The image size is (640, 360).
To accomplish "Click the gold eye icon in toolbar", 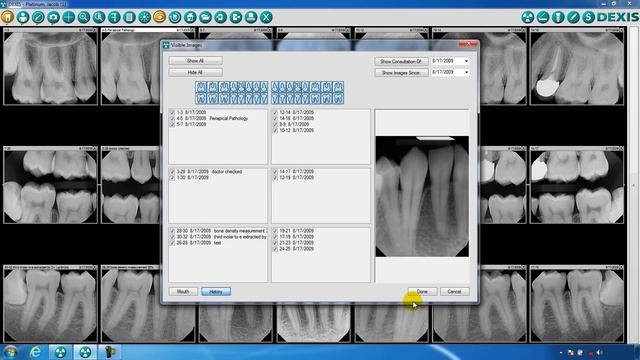I will point(160,17).
